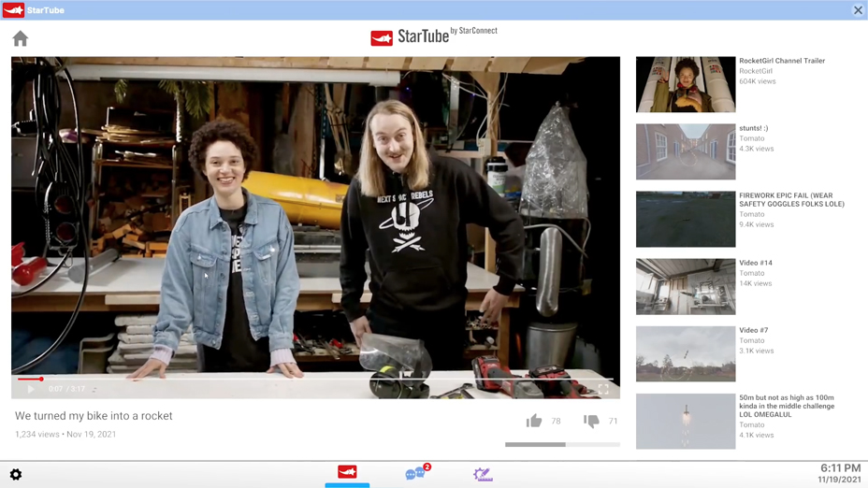This screenshot has width=868, height=488.
Task: Click the clock showing 6:11 PM
Action: coord(839,468)
